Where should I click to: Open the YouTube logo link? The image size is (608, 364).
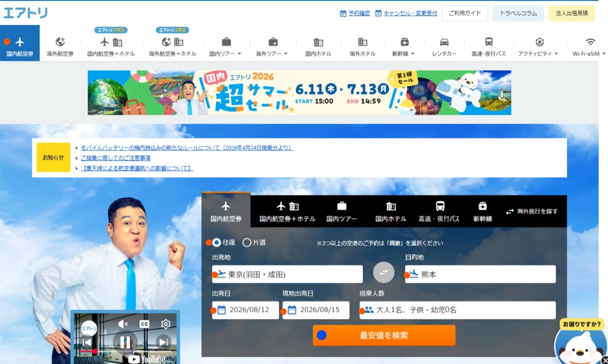(146, 360)
